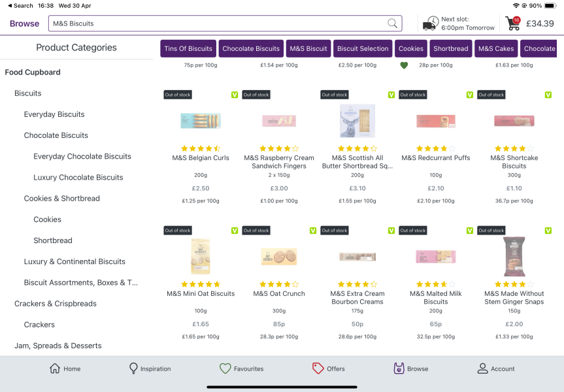564x392 pixels.
Task: Tap vegetarian badge on M&S Oat Crunch
Action: point(313,231)
